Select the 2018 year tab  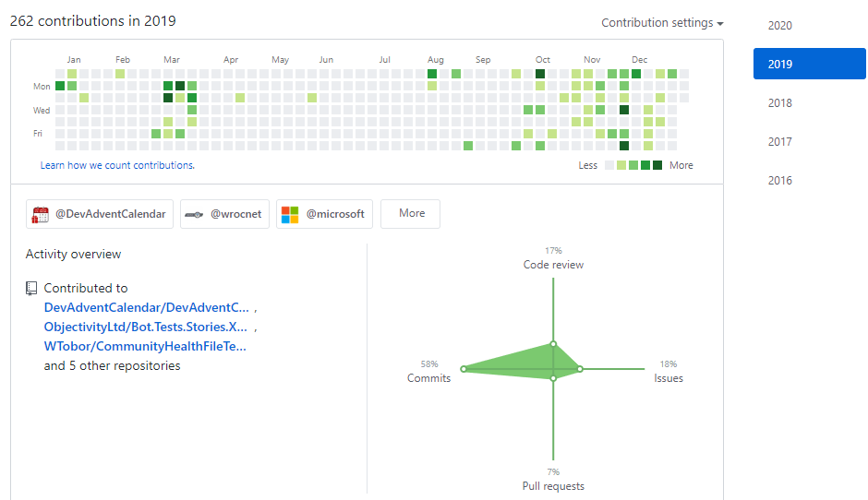point(779,103)
